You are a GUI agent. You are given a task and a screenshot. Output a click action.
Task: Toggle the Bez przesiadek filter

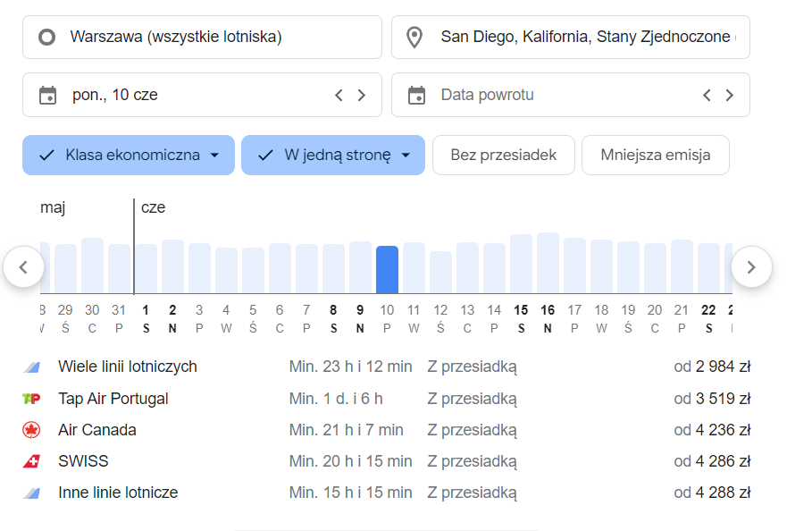point(503,155)
